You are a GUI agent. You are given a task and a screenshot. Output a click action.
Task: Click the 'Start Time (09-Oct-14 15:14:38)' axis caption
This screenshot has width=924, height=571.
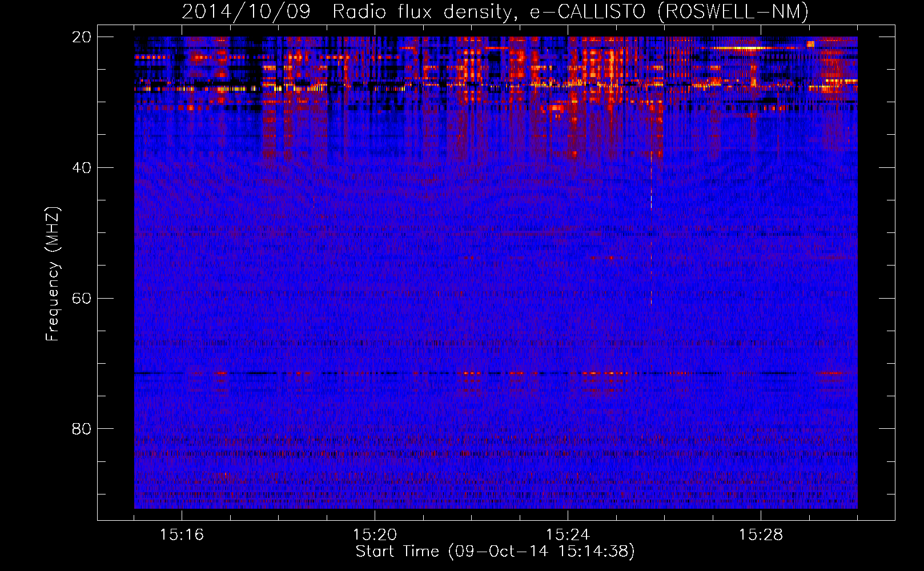coord(495,552)
